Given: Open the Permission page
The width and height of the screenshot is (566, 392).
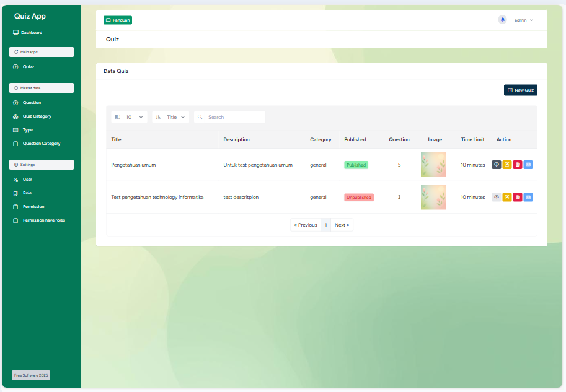Looking at the screenshot, I should pos(29,207).
